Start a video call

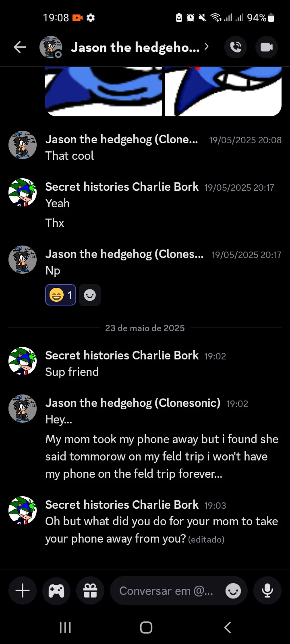click(x=267, y=47)
